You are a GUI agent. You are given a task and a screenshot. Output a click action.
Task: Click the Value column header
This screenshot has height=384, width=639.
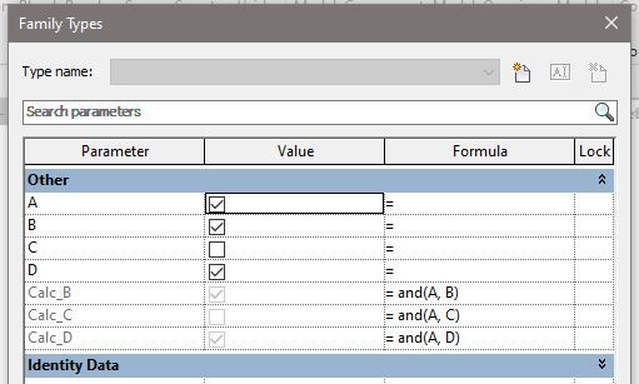[295, 151]
